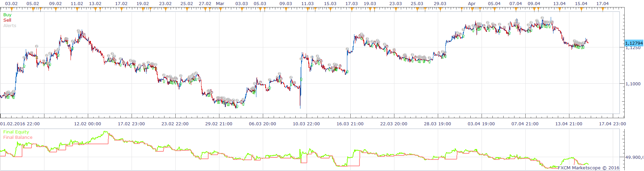The width and height of the screenshot is (644, 171).
Task: Click the Sell legend label
Action: click(x=7, y=20)
